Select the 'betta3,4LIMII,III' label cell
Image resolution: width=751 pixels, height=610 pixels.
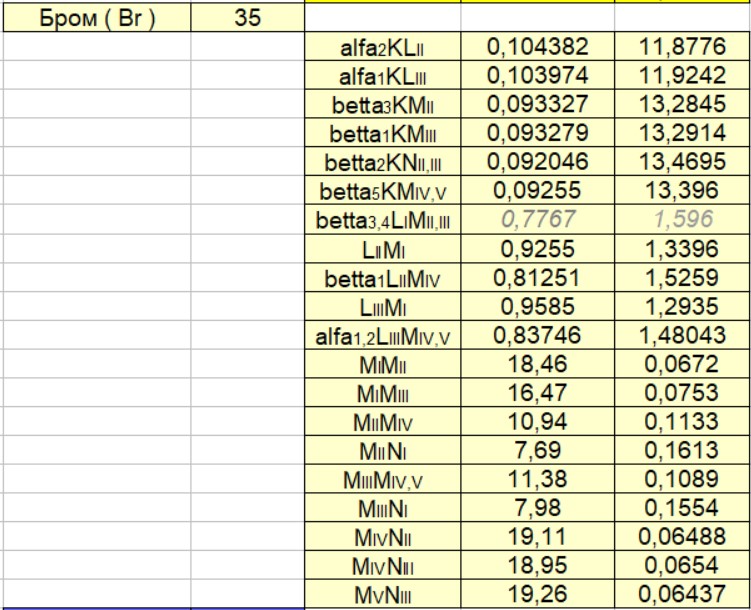(383, 220)
